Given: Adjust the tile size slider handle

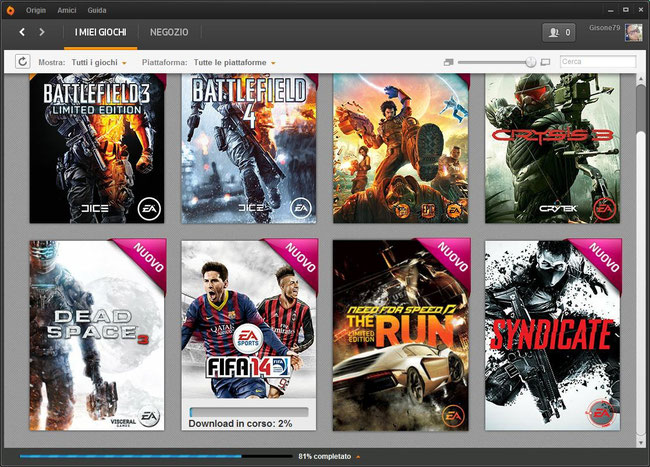Looking at the screenshot, I should point(531,62).
